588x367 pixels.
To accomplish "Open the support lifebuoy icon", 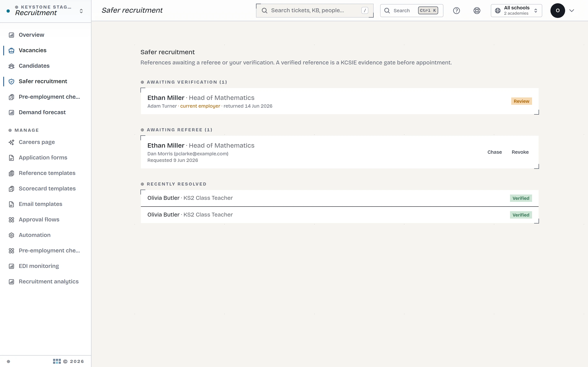I will (x=477, y=11).
